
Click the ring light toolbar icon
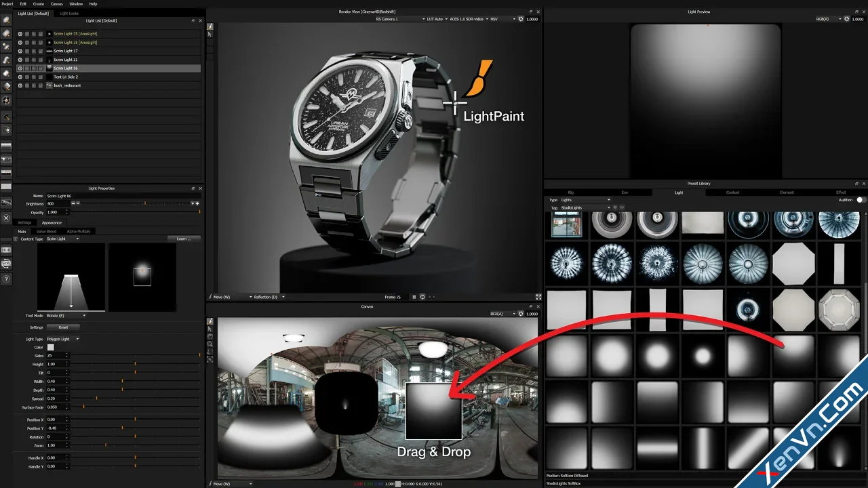point(6,100)
